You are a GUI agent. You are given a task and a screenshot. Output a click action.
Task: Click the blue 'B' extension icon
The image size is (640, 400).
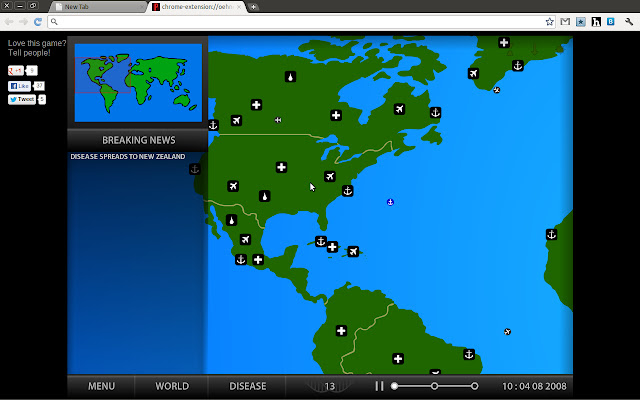pyautogui.click(x=611, y=22)
